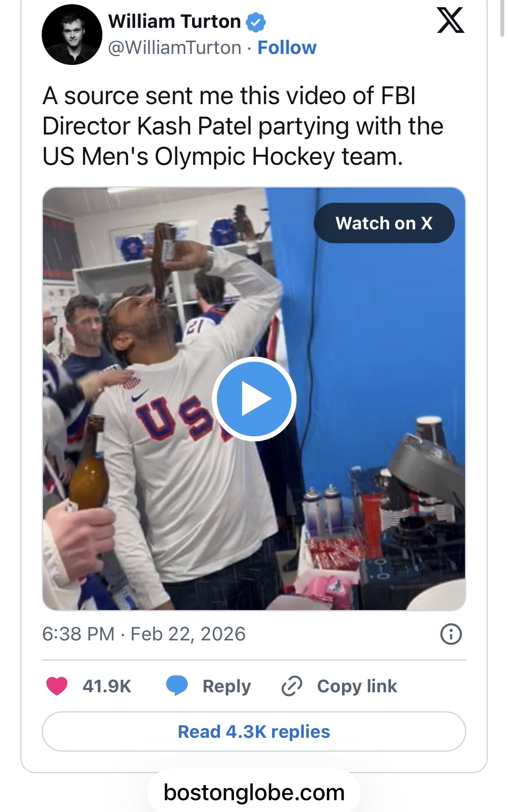Play the embedded video
This screenshot has height=812, width=508.
[254, 398]
